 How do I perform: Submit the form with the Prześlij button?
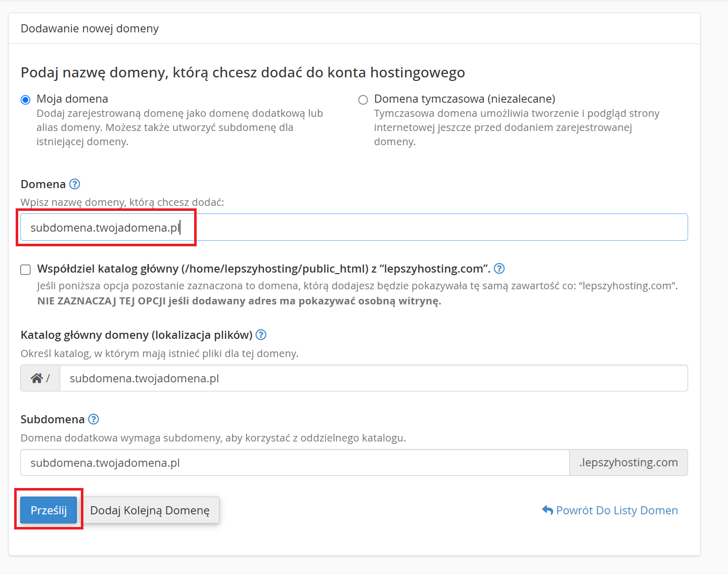(x=49, y=510)
